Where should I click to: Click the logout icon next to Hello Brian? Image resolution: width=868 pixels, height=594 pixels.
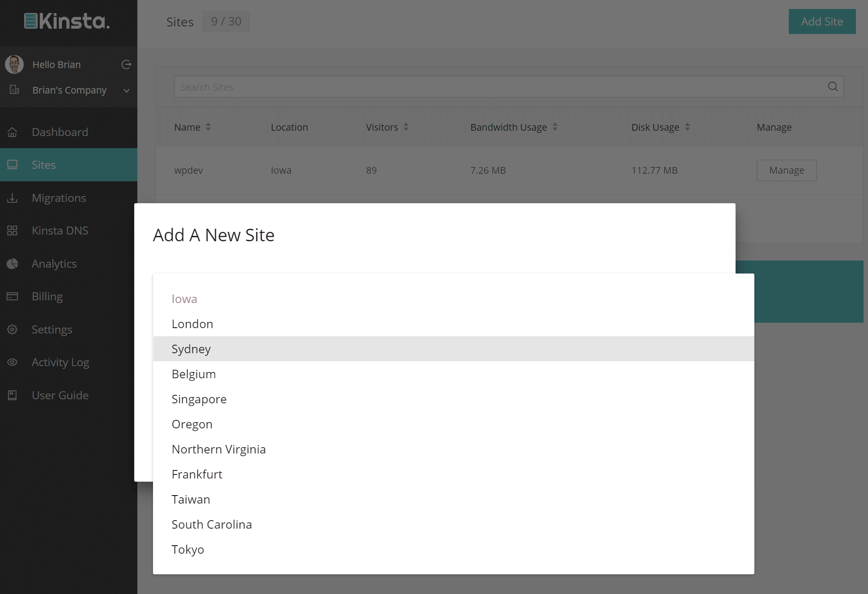coord(126,64)
